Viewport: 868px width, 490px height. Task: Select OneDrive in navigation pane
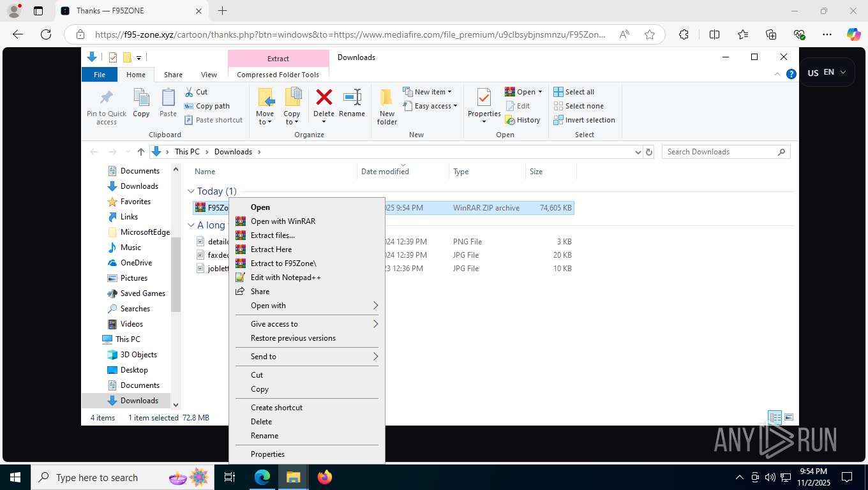pyautogui.click(x=129, y=263)
